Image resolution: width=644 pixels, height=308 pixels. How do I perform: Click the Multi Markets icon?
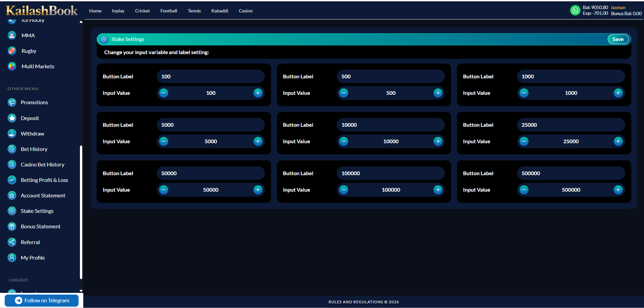[12, 66]
